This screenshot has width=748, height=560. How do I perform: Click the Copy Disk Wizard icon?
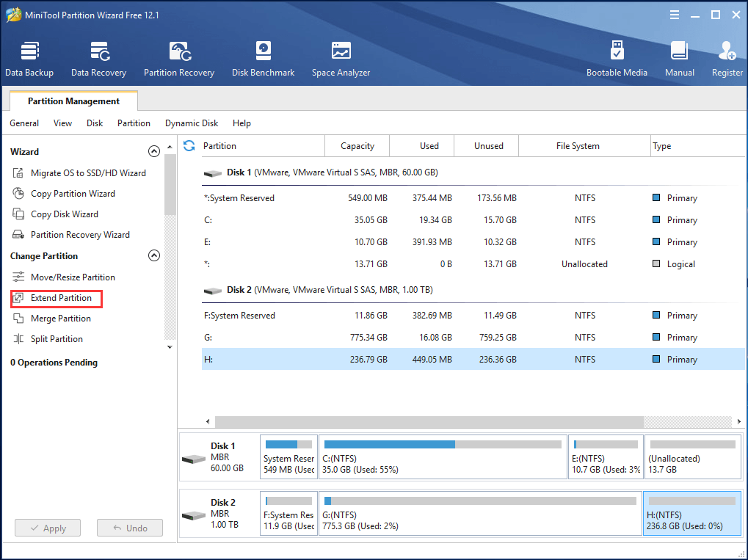click(x=18, y=214)
